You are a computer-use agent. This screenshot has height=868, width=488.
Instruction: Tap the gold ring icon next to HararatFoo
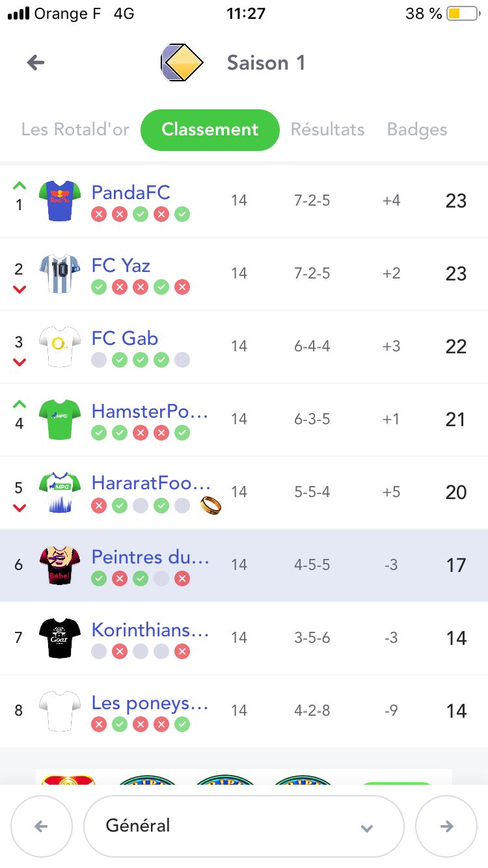click(x=211, y=504)
